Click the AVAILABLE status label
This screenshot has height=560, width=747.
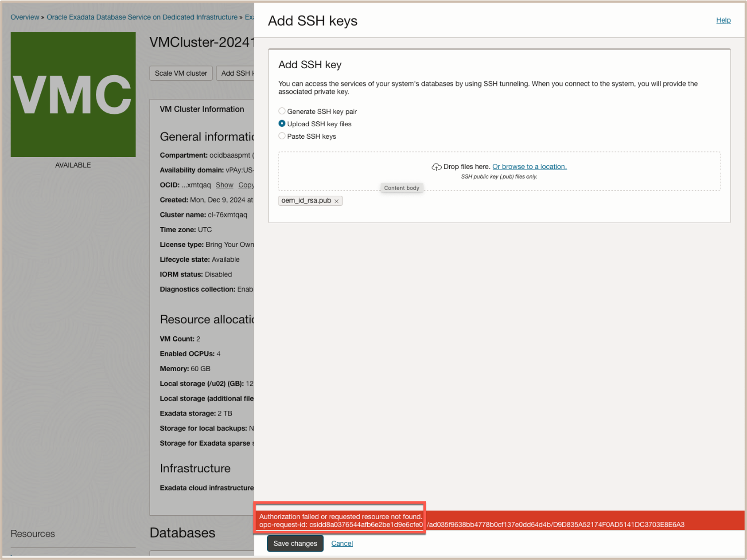tap(73, 165)
